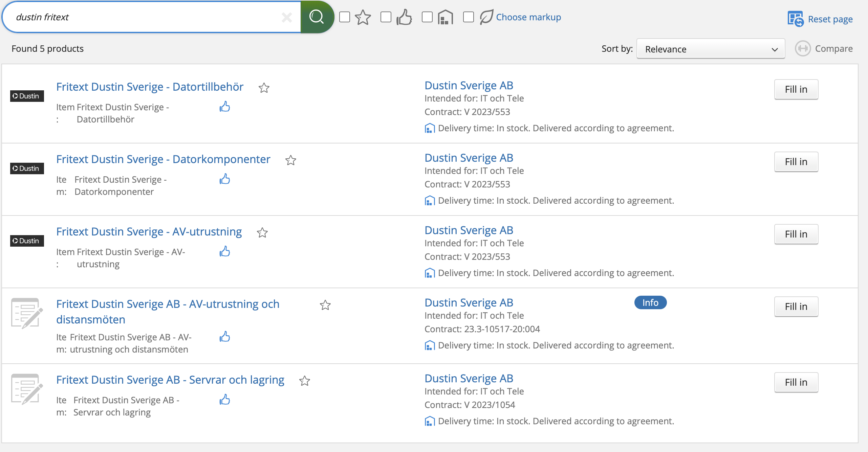Click Fill in on Servrar och lagring row
The image size is (868, 452).
point(796,382)
